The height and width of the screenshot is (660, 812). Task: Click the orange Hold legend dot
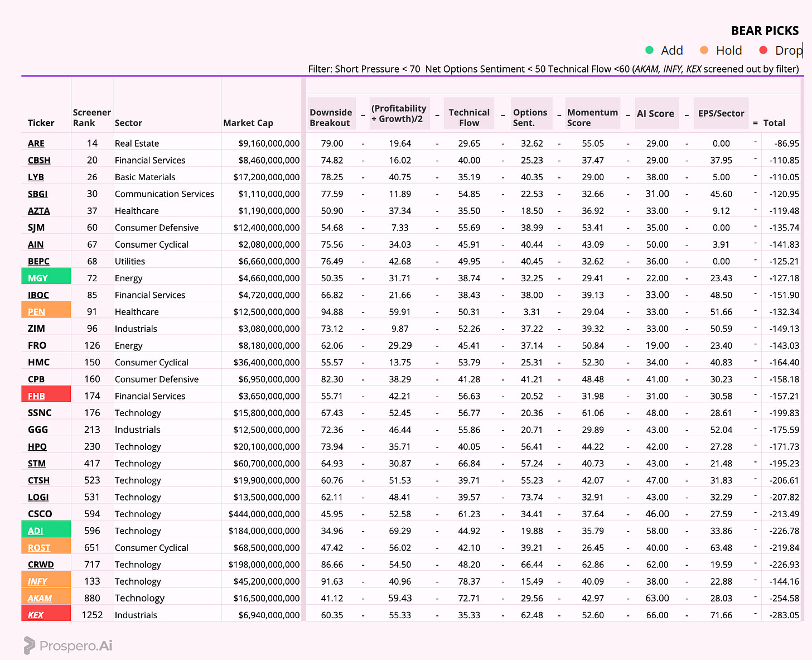pyautogui.click(x=704, y=50)
